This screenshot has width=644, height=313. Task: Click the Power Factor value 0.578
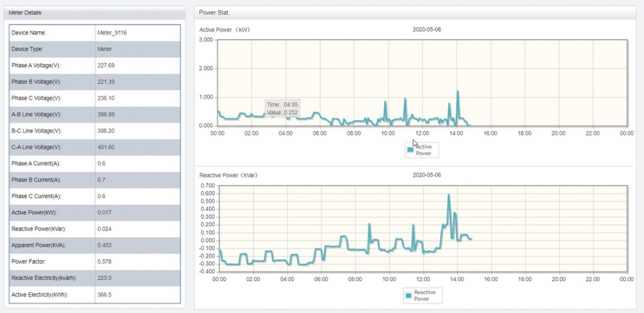pos(106,261)
